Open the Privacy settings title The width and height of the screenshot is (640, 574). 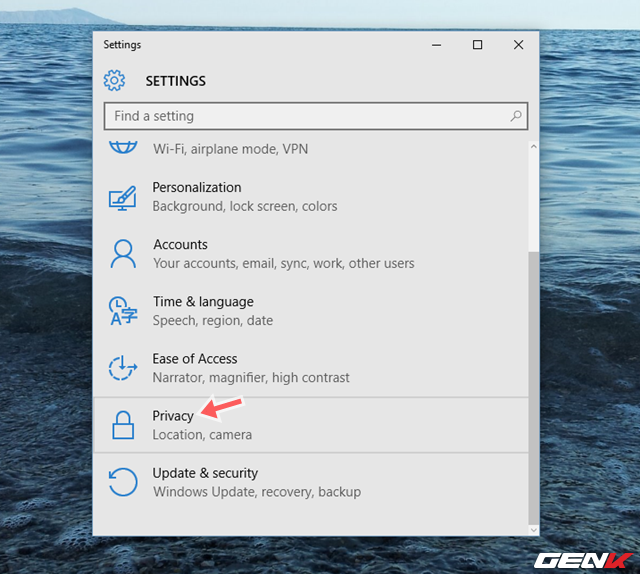click(x=173, y=415)
